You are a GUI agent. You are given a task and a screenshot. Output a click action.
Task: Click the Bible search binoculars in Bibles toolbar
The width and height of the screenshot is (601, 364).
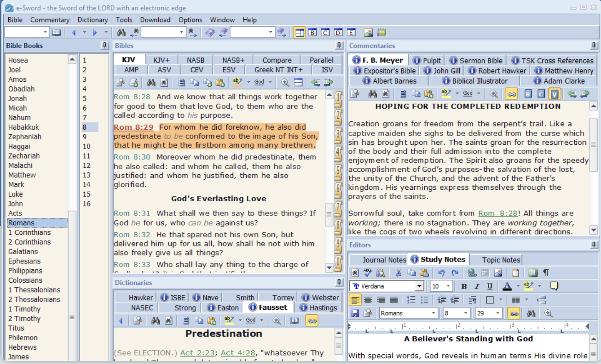coord(150,82)
